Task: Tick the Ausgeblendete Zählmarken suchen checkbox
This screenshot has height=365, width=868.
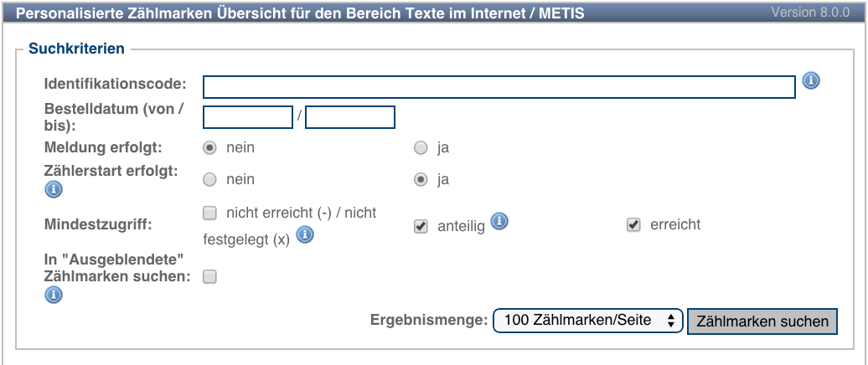Action: [209, 277]
